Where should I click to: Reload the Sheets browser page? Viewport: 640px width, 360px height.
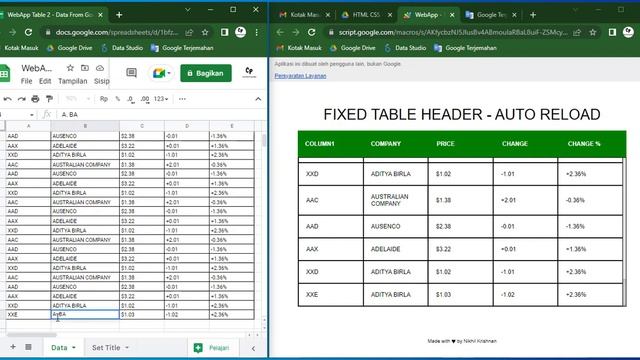tap(28, 32)
